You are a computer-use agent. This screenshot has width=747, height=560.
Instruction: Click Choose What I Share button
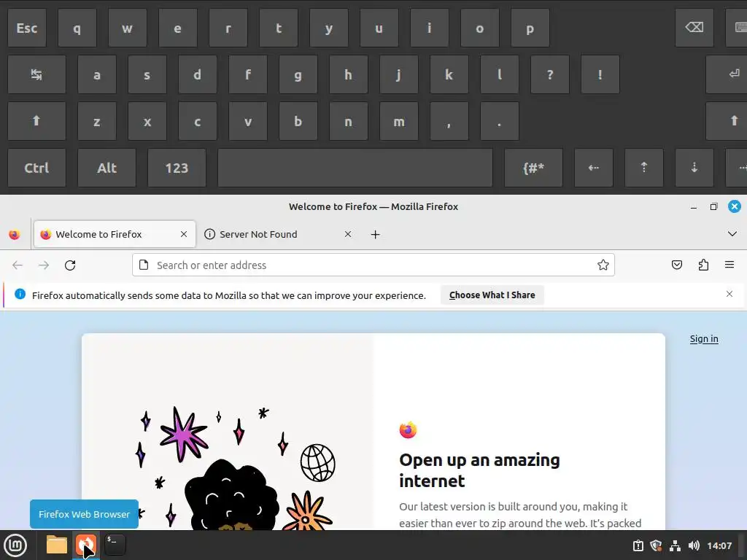492,295
